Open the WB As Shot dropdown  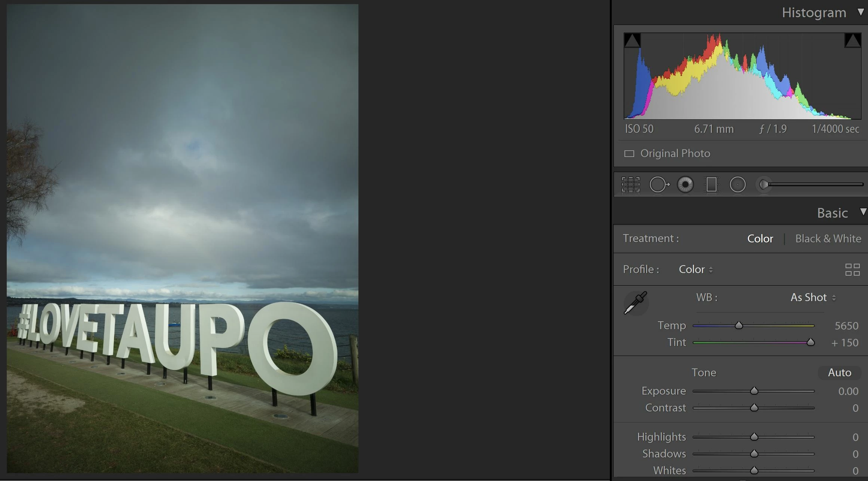tap(813, 298)
